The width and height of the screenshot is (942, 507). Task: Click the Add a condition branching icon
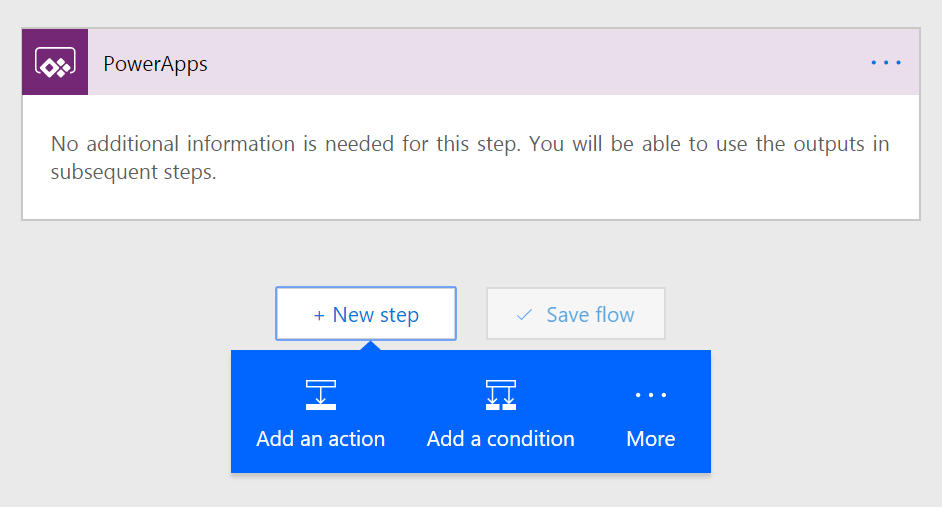[500, 396]
